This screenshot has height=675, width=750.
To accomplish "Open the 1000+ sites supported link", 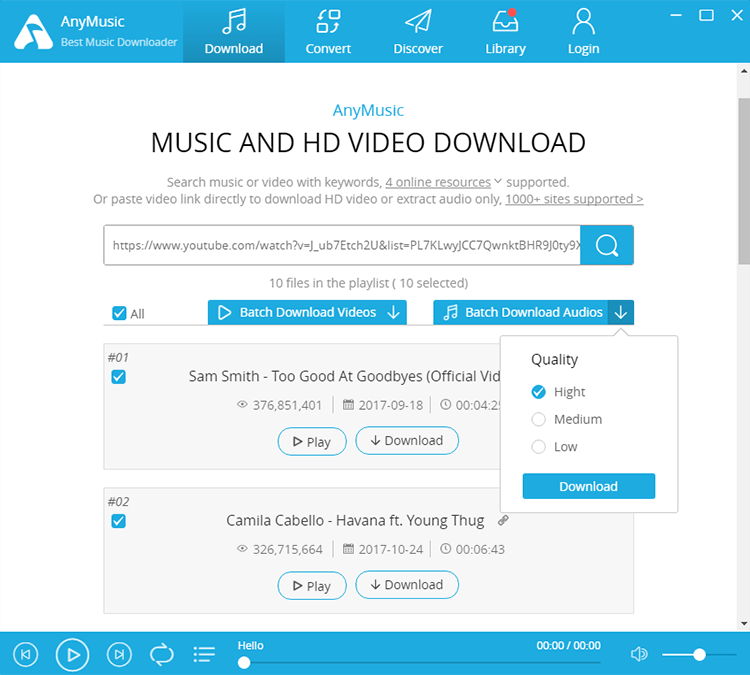I will pos(574,199).
